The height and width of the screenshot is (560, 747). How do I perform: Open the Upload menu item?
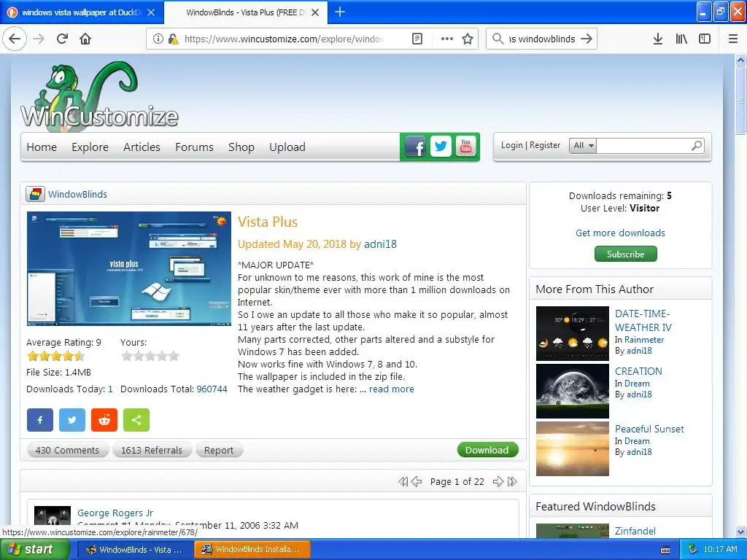click(x=287, y=147)
